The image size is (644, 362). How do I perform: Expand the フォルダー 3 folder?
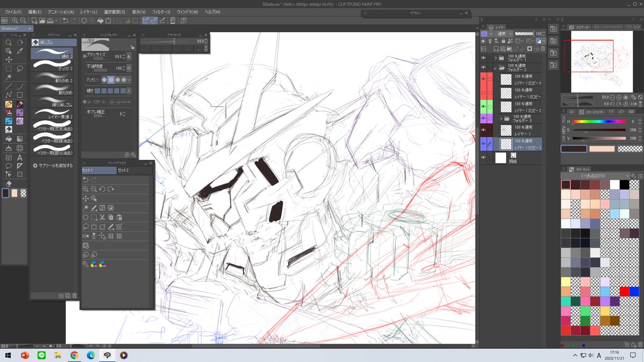pos(501,119)
